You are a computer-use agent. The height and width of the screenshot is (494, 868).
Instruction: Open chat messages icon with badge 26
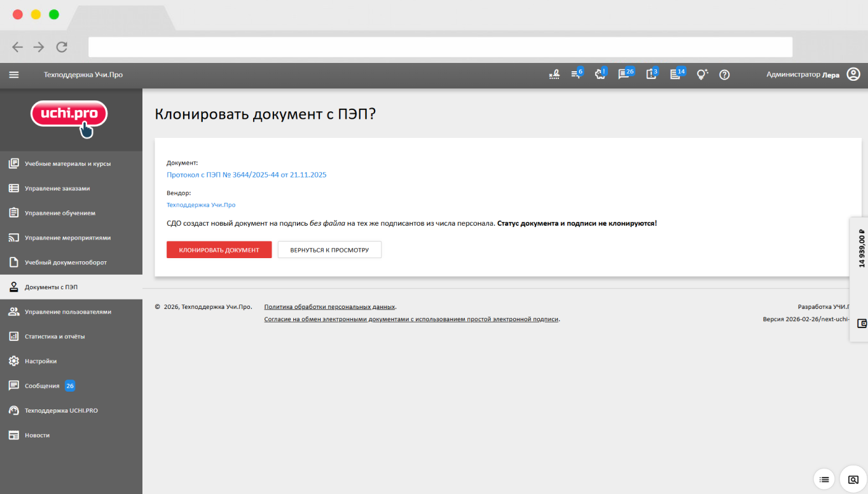[x=624, y=74]
